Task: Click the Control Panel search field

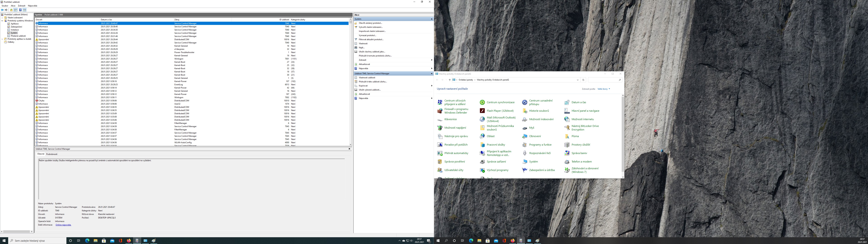Action: tap(603, 80)
